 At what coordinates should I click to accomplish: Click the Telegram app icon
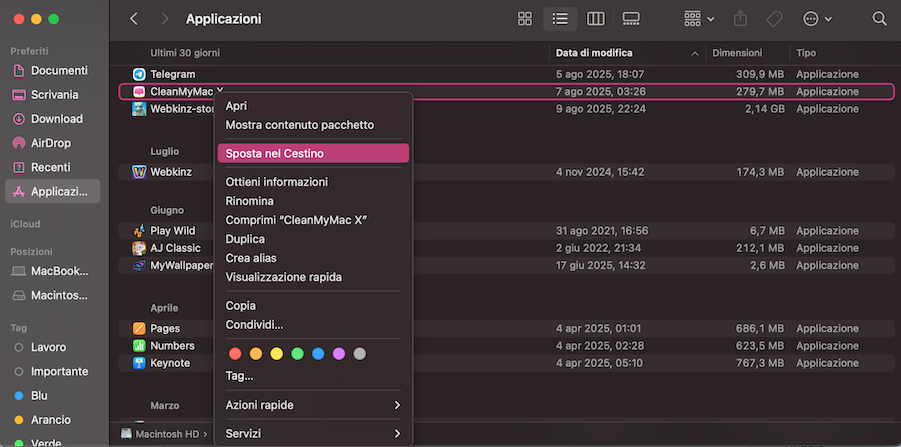tap(139, 74)
